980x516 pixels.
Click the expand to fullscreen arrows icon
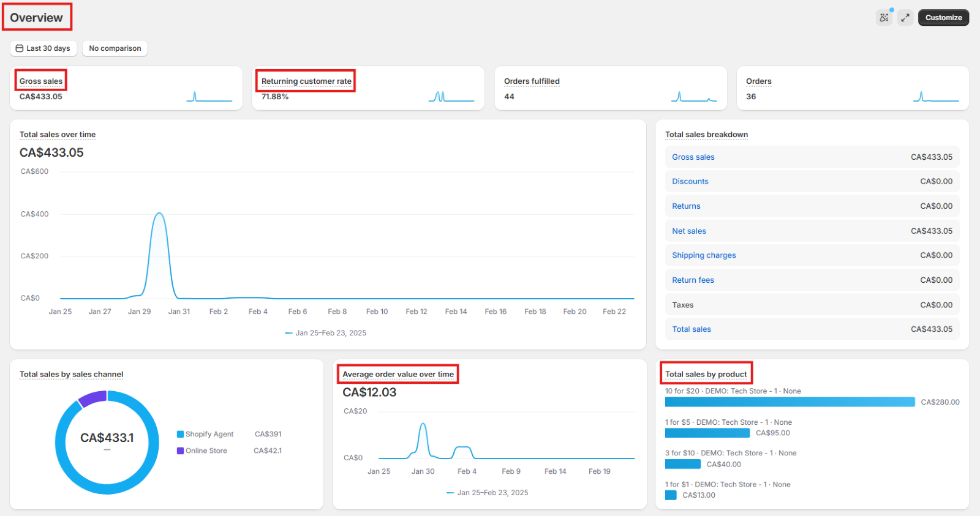(905, 18)
